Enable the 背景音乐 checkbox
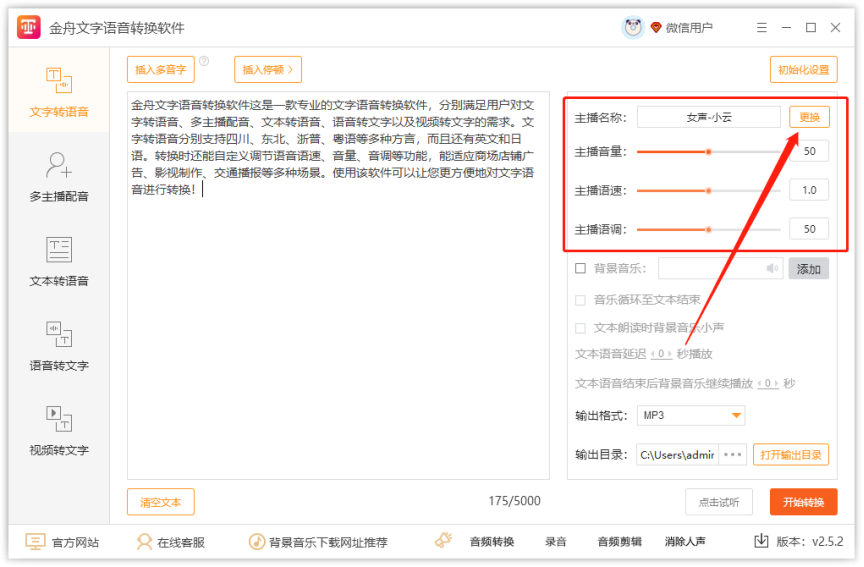The width and height of the screenshot is (864, 567). pos(580,268)
